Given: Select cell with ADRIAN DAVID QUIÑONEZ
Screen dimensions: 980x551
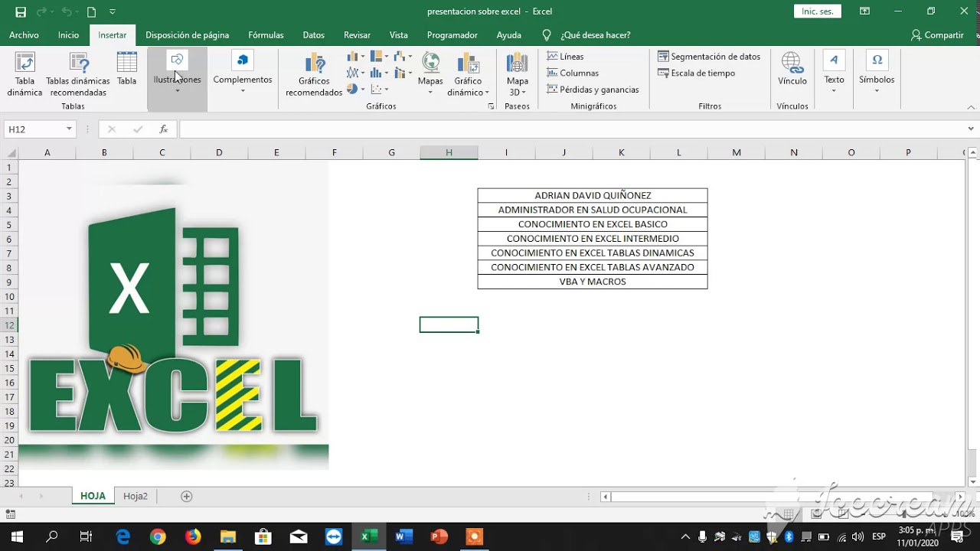Looking at the screenshot, I should [x=593, y=195].
